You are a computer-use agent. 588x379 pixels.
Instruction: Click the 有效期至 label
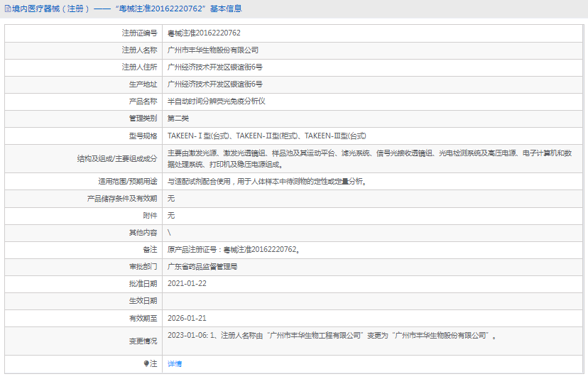click(143, 318)
